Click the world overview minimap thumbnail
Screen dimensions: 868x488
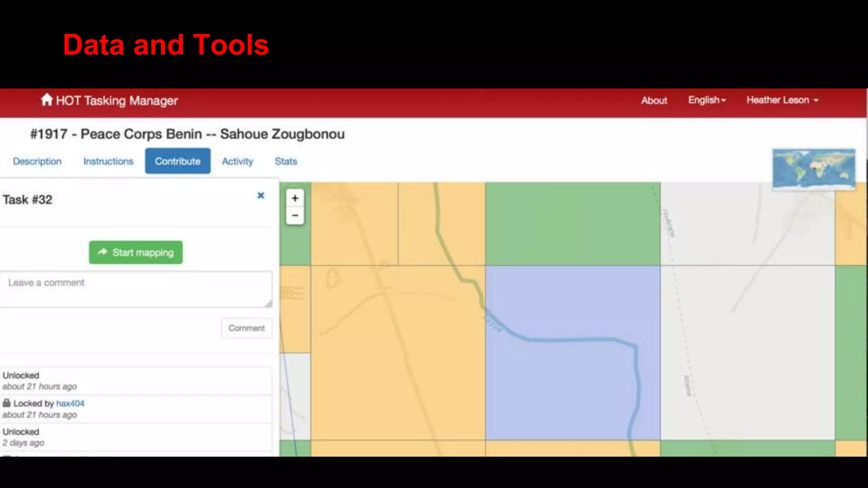click(x=813, y=169)
